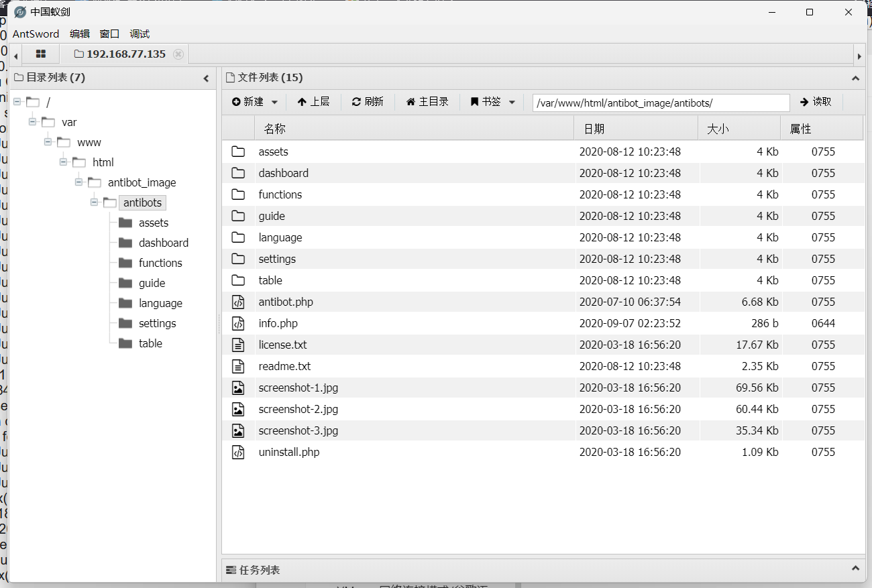Click the text file icon for readme.txt
872x588 pixels.
[x=238, y=366]
